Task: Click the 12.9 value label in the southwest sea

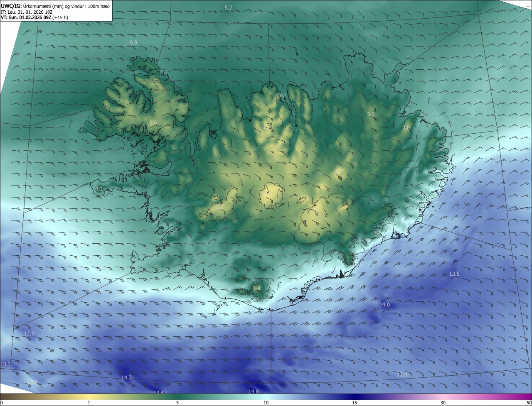Action: click(x=29, y=334)
